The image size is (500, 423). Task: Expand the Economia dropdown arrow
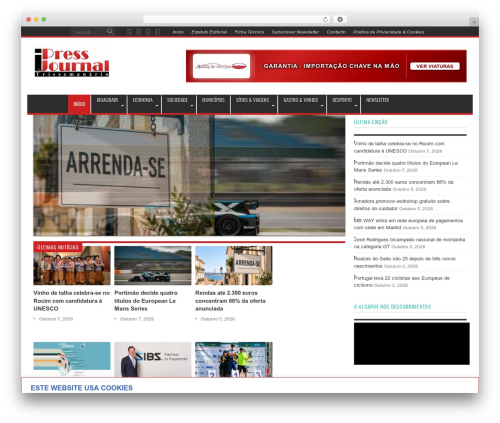coord(157,106)
